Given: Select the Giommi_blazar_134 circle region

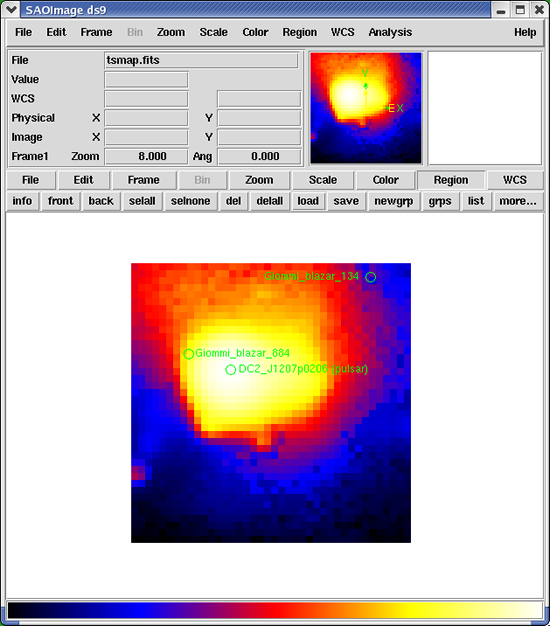Looking at the screenshot, I should [370, 277].
